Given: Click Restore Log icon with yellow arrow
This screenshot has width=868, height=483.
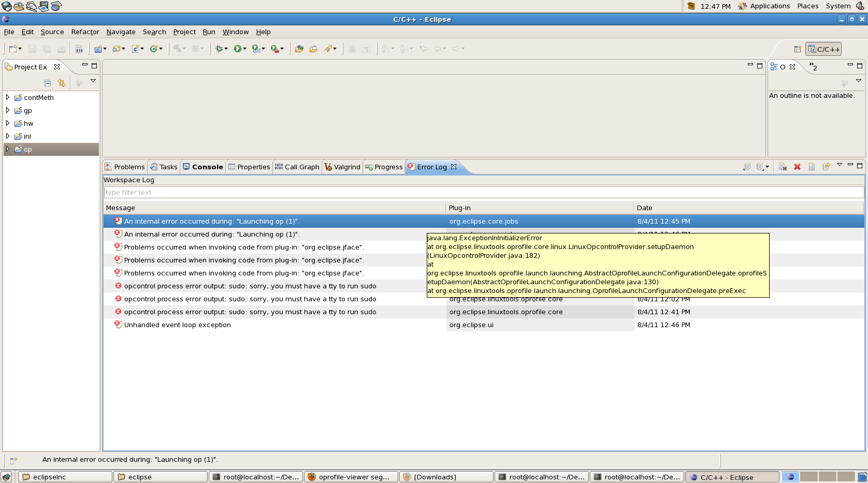Looking at the screenshot, I should click(826, 167).
